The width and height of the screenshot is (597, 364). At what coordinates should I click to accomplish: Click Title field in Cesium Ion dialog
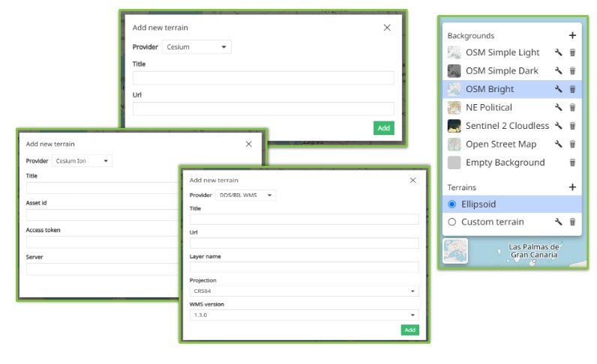(x=102, y=188)
